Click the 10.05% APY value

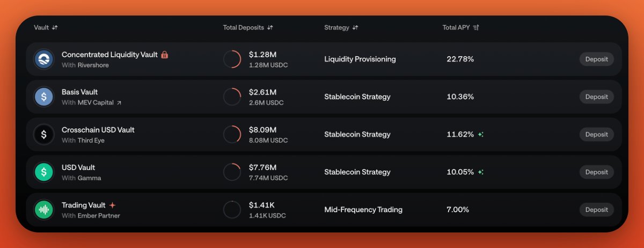coord(460,172)
